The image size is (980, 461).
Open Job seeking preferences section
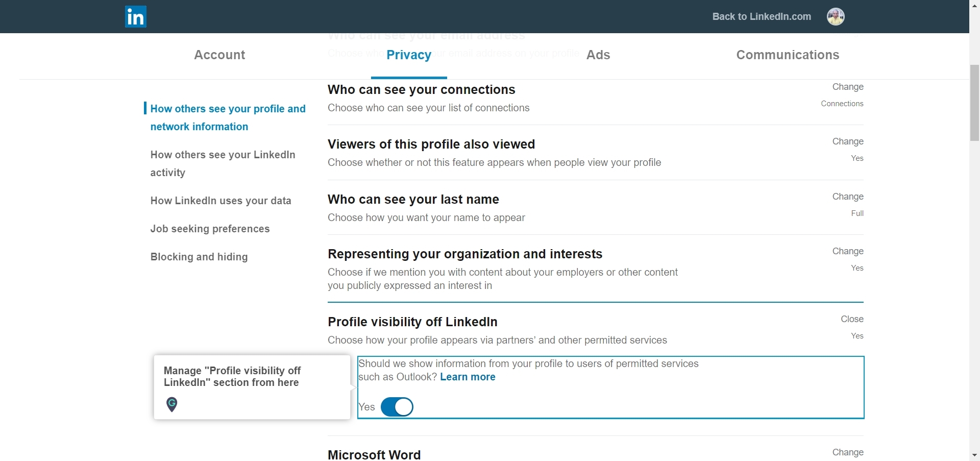[210, 229]
